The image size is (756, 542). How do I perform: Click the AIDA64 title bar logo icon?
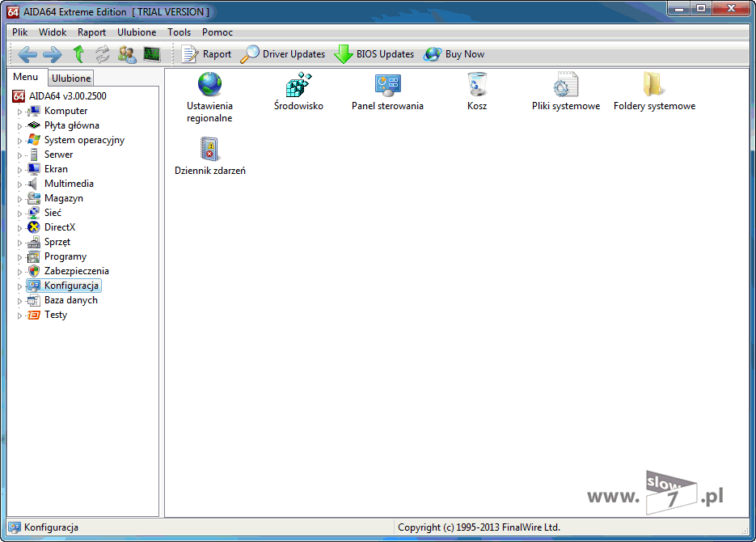(13, 11)
